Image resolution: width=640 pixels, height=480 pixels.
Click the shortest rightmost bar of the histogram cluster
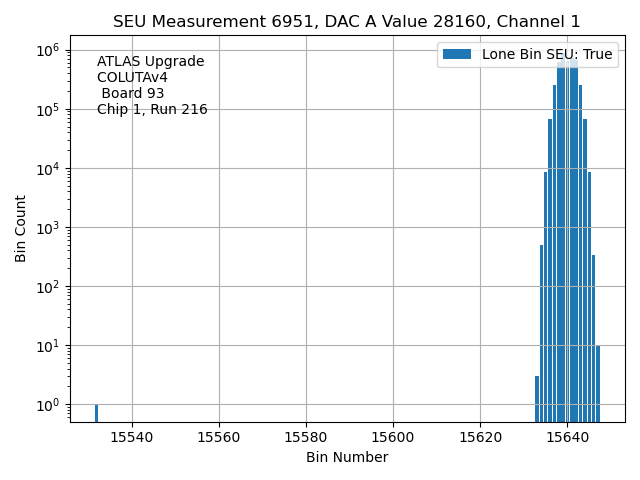[x=598, y=384]
